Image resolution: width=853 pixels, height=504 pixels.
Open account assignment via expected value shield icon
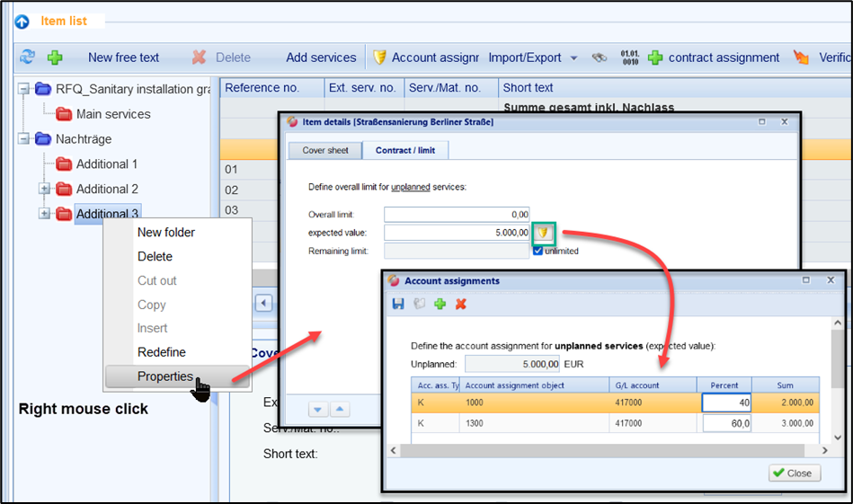point(542,233)
